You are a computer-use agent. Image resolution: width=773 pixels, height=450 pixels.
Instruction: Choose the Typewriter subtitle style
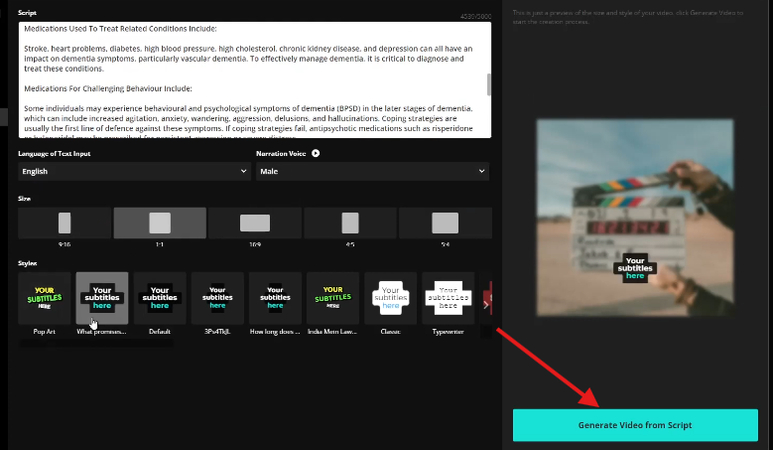(448, 298)
